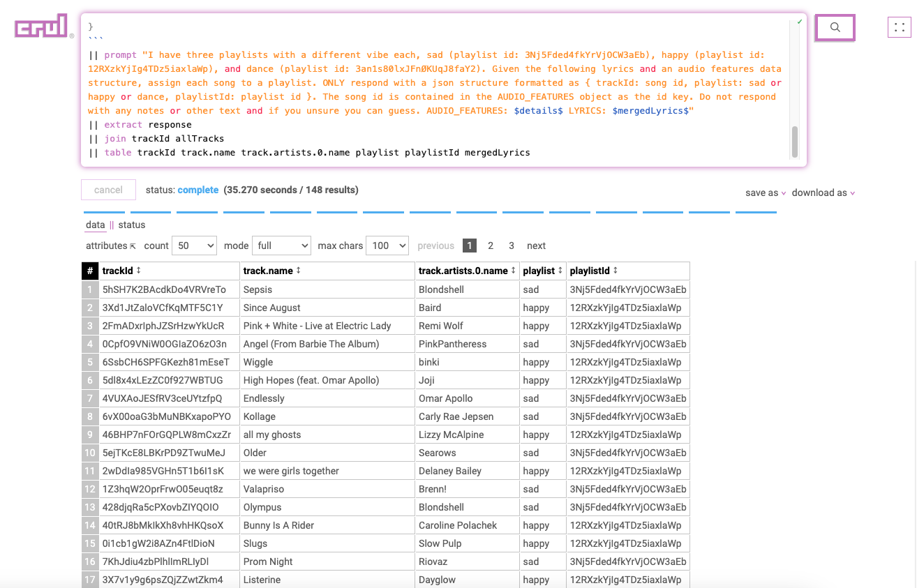917x588 pixels.
Task: Select track name cell Valapriso
Action: coord(327,489)
